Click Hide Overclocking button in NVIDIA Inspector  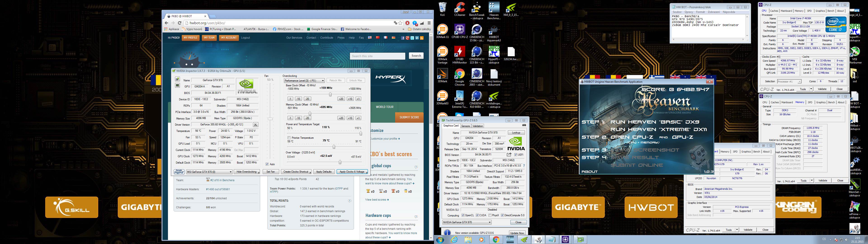pos(247,172)
